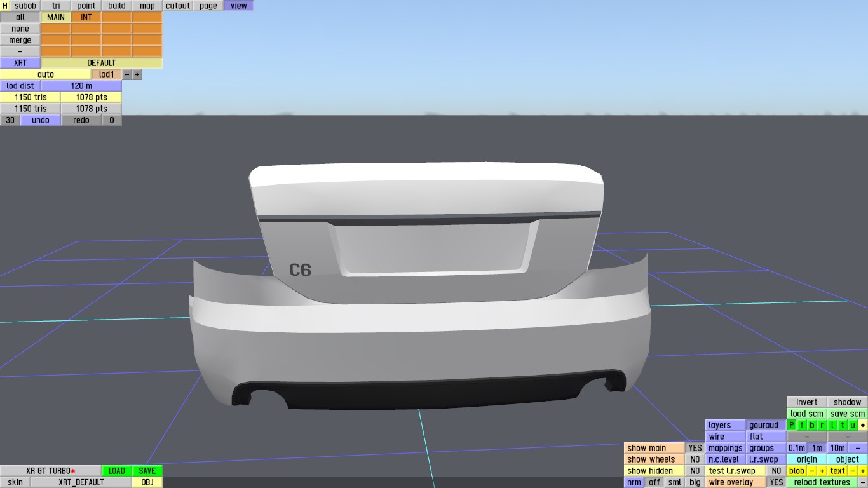868x488 pixels.
Task: Click the auto LOD mode button
Action: tap(46, 74)
